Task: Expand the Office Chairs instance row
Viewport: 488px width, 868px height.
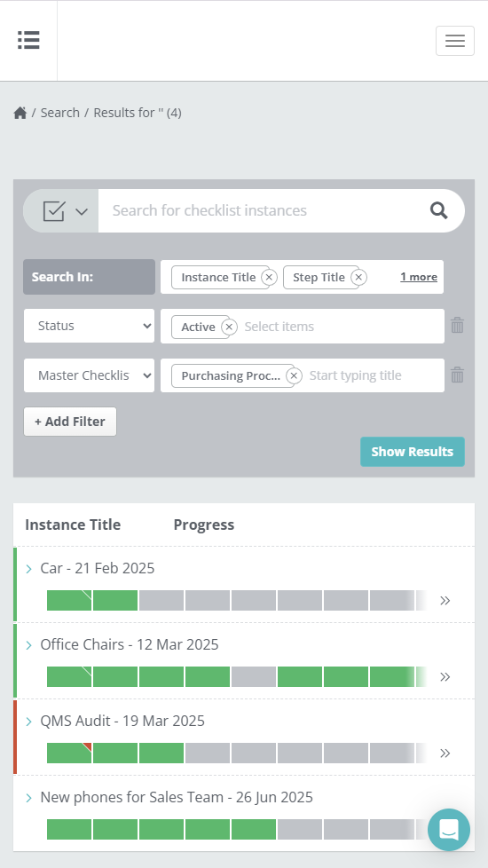Action: (x=28, y=645)
